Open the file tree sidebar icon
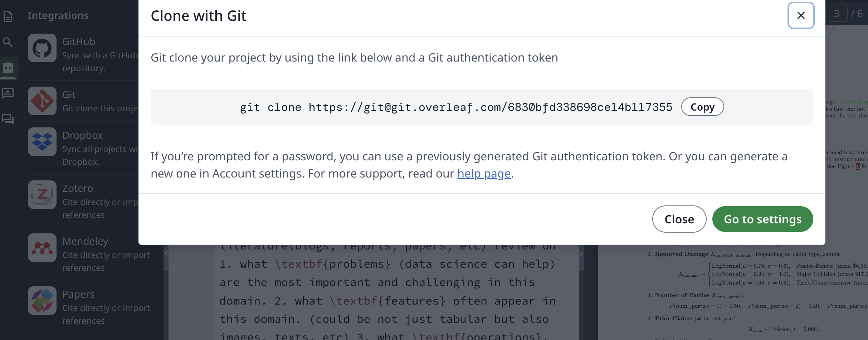Viewport: 868px width, 340px height. (8, 16)
